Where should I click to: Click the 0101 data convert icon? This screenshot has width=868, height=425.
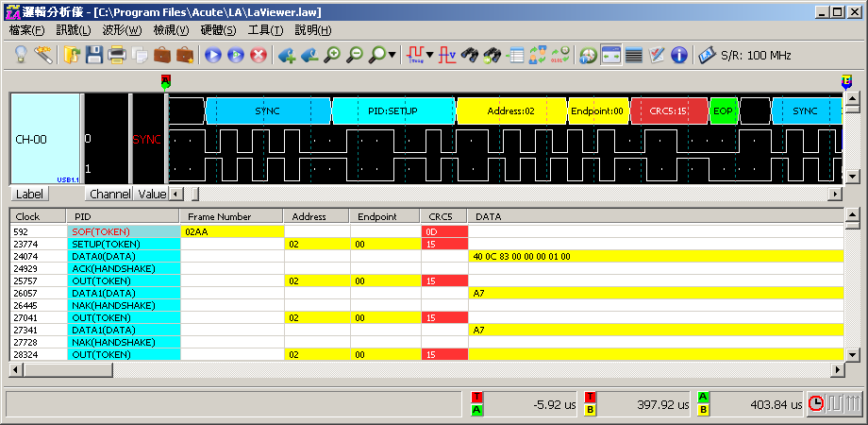pos(559,55)
